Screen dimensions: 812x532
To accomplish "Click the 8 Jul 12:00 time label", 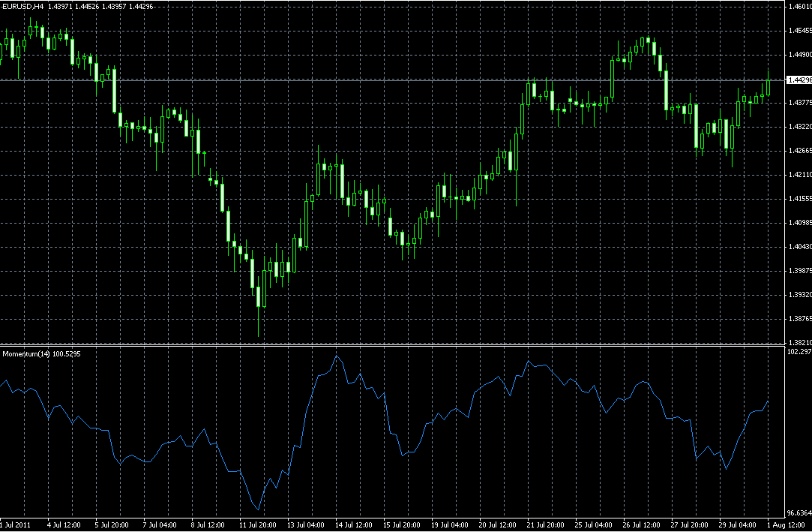I will 208,524.
